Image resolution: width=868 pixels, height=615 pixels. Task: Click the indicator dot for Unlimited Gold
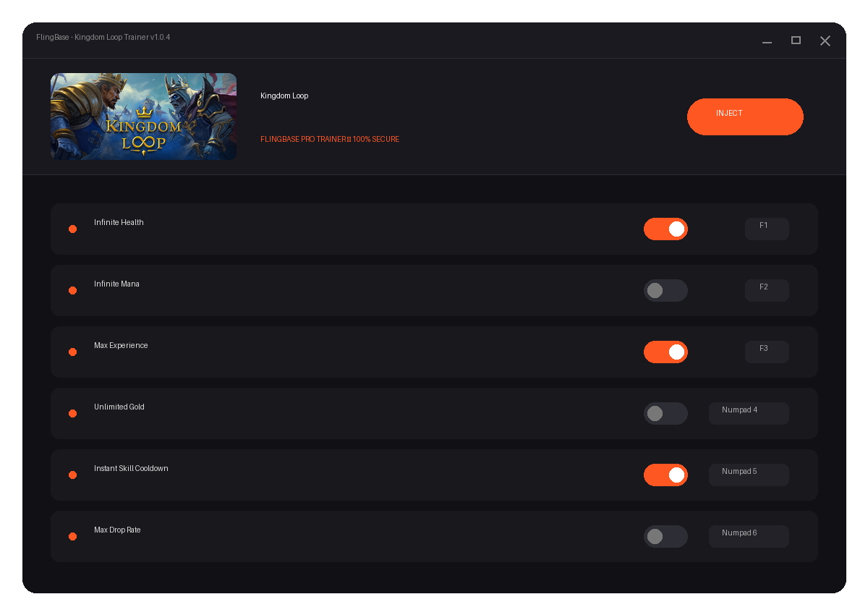pyautogui.click(x=72, y=413)
